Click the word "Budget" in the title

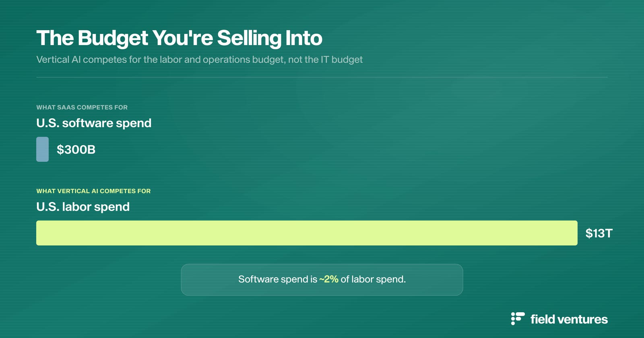(x=113, y=39)
